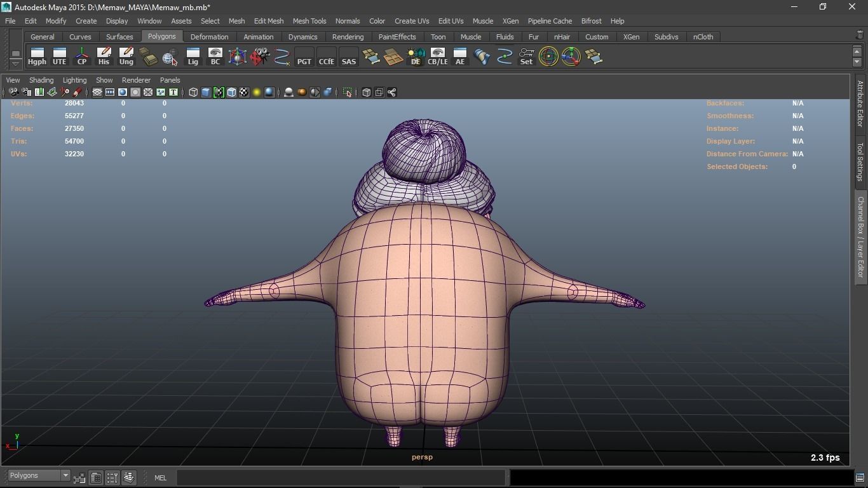Open the shelf tab selector icon at shelf left
Screen dimensions: 868x488
[x=16, y=53]
